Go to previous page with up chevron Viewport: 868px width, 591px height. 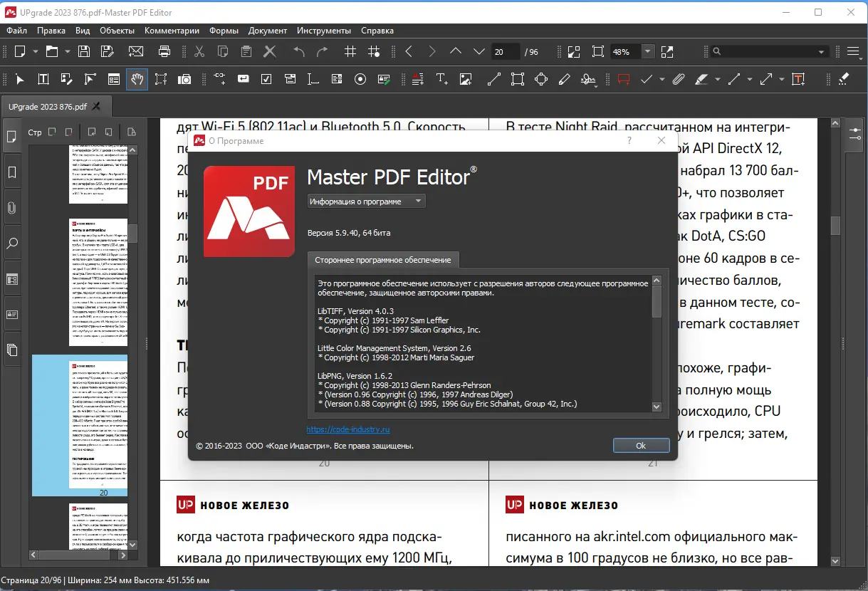click(456, 51)
